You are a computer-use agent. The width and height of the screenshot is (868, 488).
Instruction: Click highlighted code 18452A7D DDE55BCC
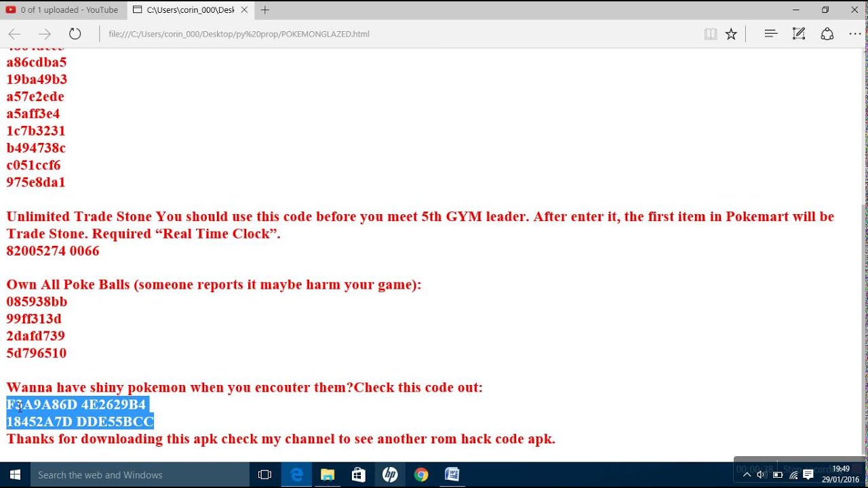[80, 422]
